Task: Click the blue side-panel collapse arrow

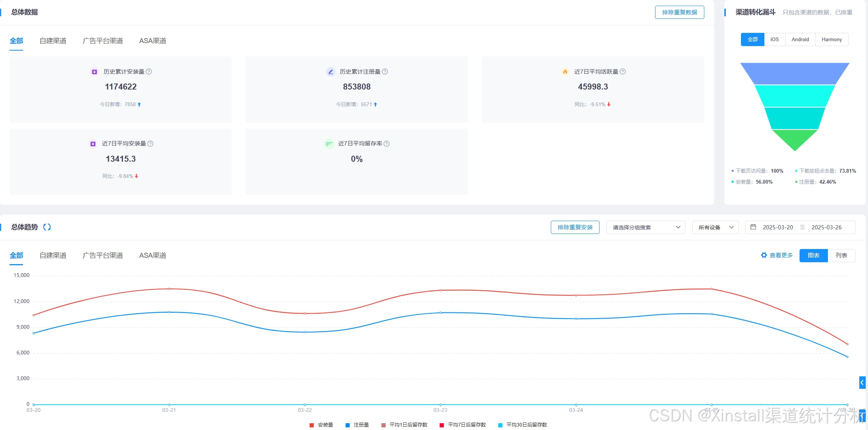Action: tap(862, 382)
